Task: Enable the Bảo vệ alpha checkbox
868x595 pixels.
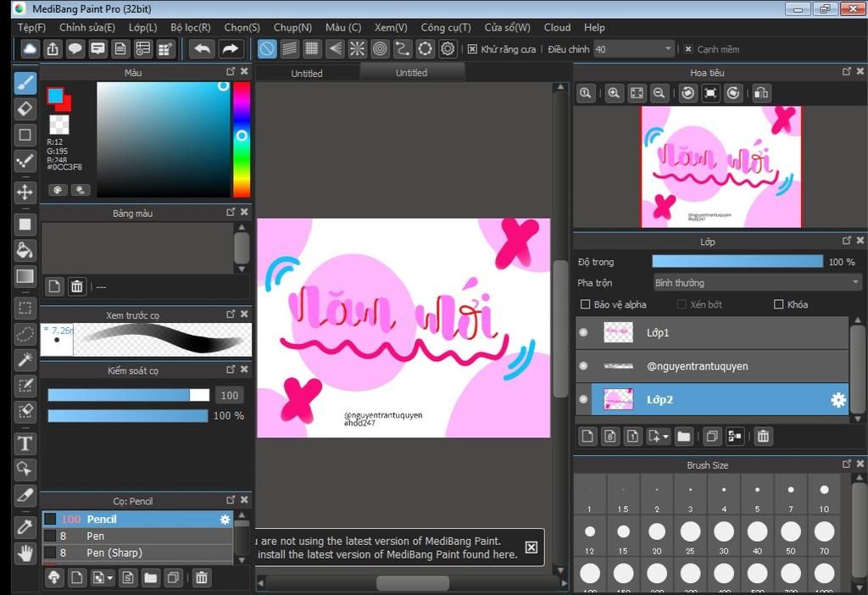Action: [585, 304]
